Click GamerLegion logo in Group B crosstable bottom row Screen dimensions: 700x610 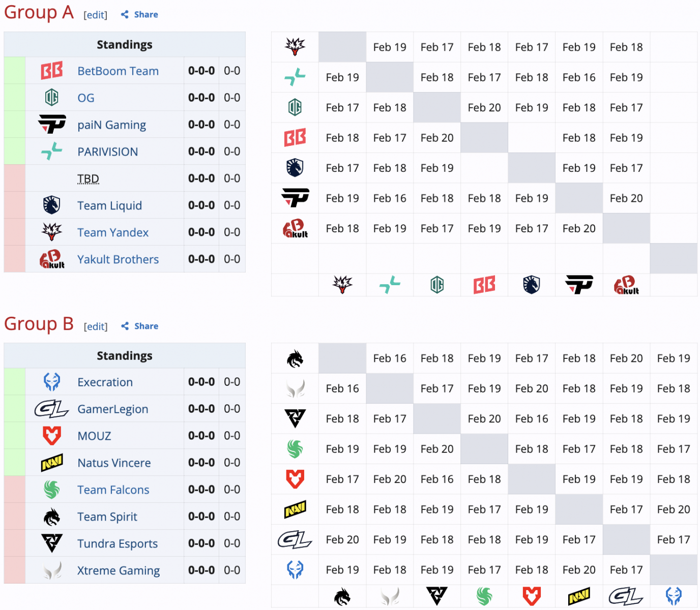point(626,596)
